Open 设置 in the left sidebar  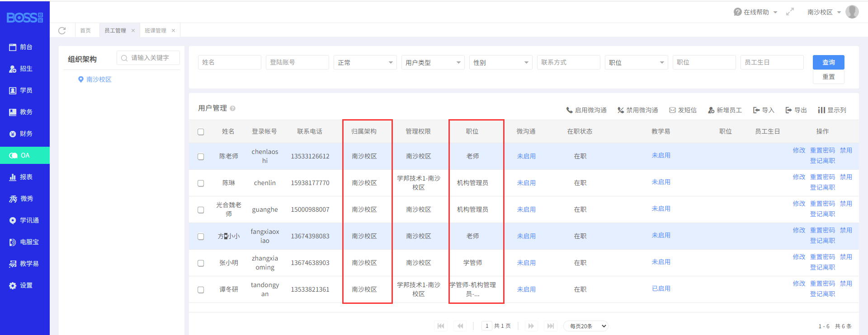pos(26,285)
